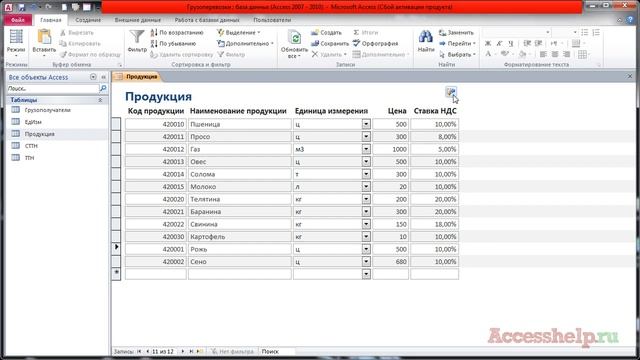Image resolution: width=640 pixels, height=360 pixels.
Task: Go to first record navigation button
Action: (139, 351)
